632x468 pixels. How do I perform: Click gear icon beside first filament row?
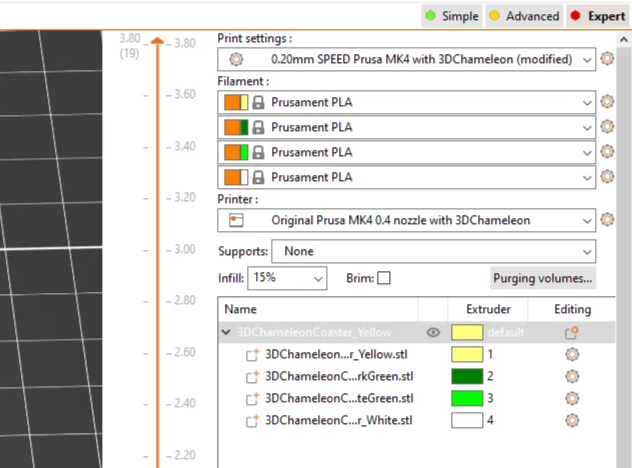607,101
